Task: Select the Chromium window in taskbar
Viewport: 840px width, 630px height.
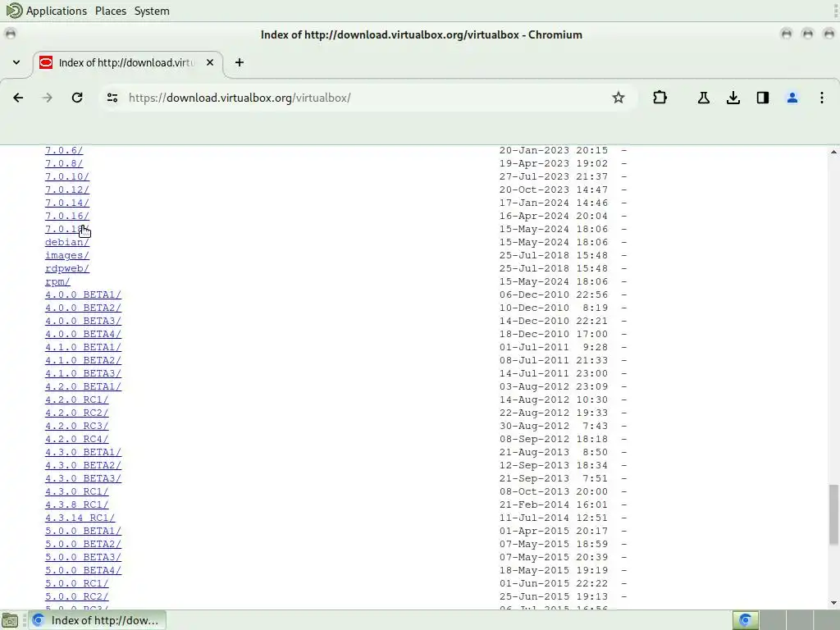Action: [x=97, y=620]
